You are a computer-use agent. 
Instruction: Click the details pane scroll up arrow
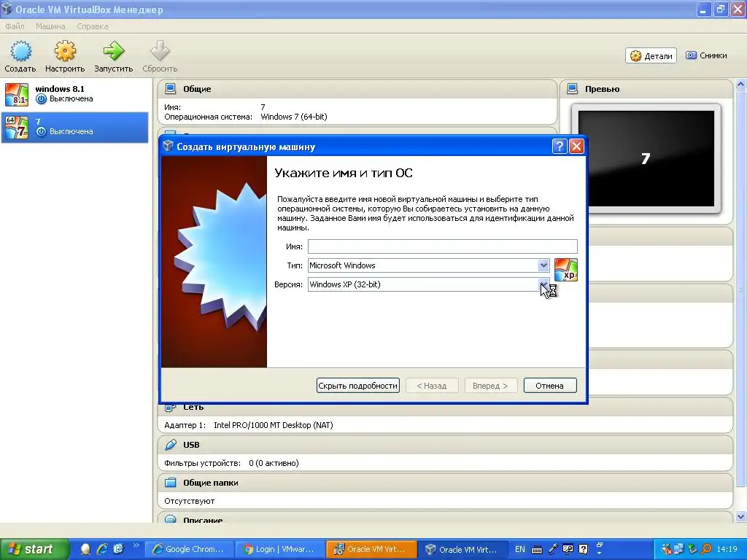click(741, 85)
